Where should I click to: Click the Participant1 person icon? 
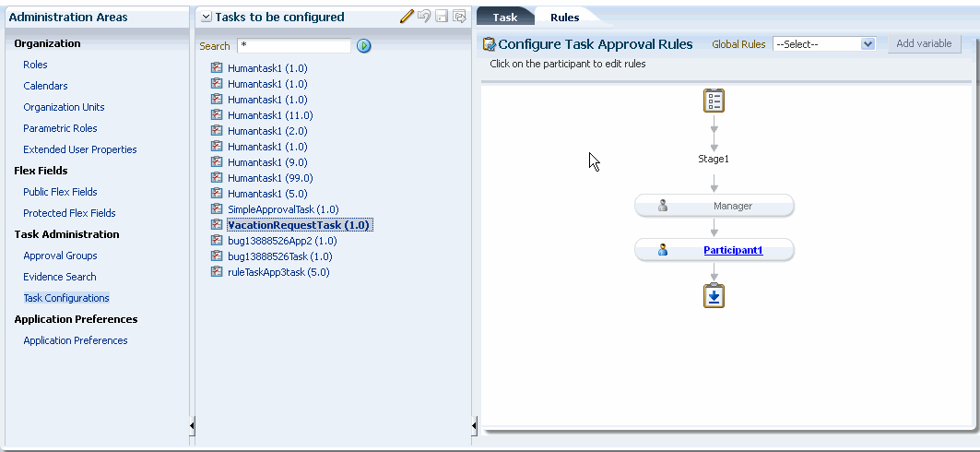point(663,250)
